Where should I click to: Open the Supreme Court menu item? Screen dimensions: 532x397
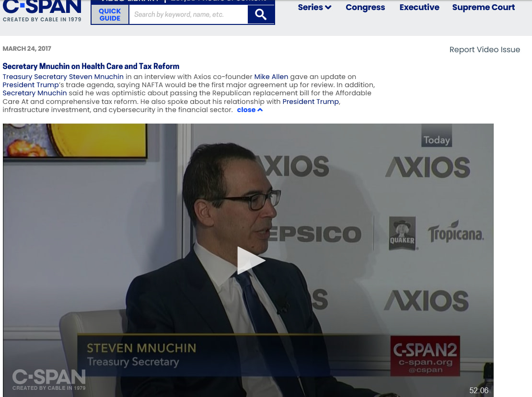[x=484, y=7]
